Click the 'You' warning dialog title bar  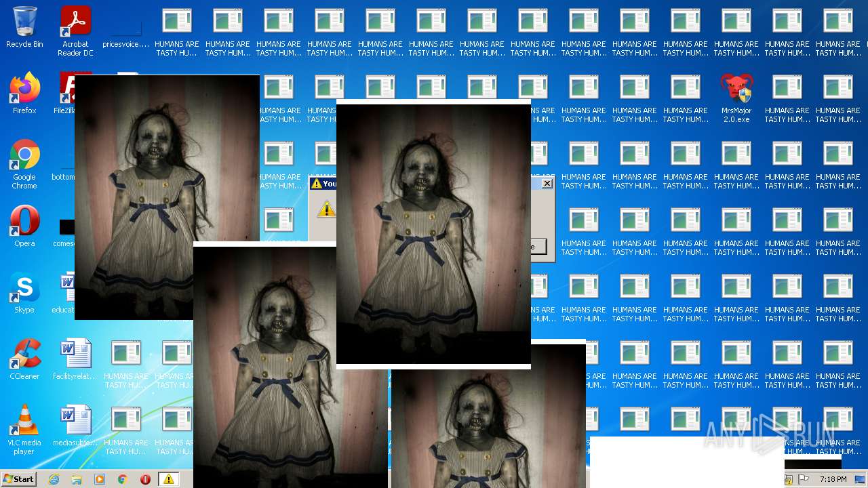[323, 184]
